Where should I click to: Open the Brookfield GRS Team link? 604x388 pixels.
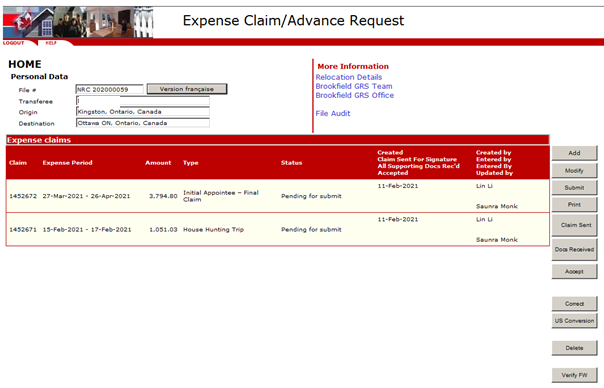click(x=354, y=86)
